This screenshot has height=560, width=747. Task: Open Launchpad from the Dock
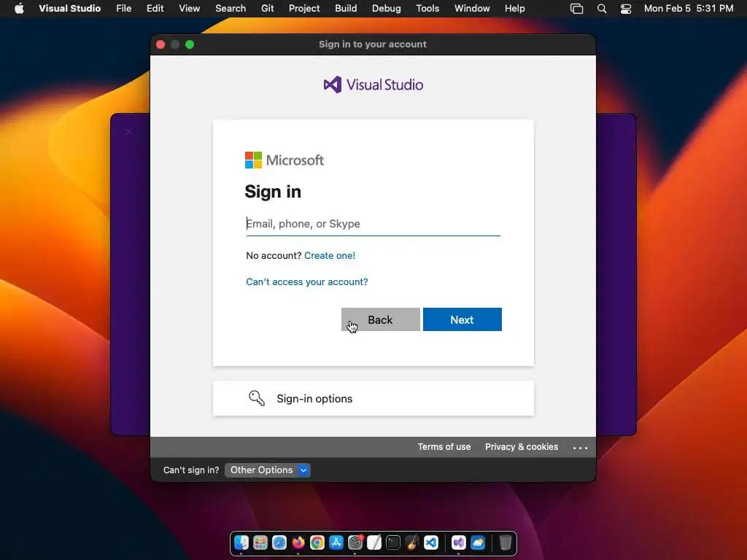coord(260,542)
